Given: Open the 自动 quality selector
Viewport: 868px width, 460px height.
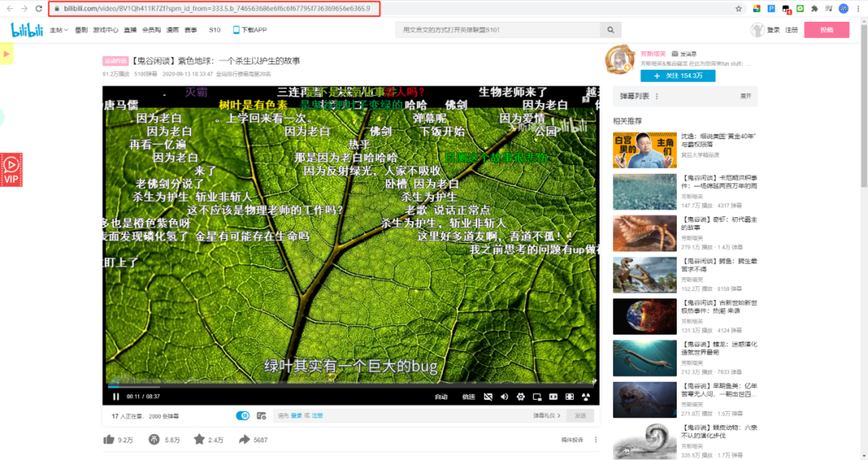Looking at the screenshot, I should click(x=441, y=396).
